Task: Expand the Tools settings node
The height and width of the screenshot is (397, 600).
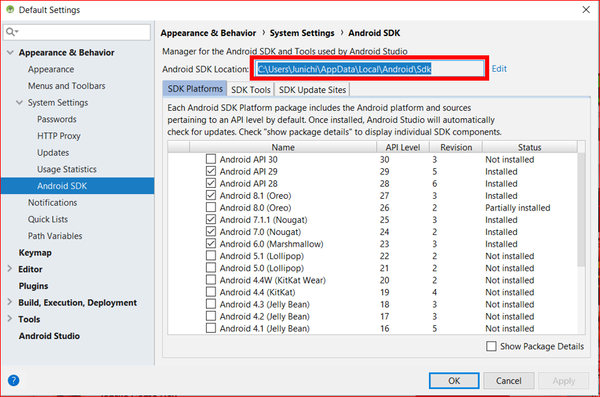Action: [x=10, y=319]
